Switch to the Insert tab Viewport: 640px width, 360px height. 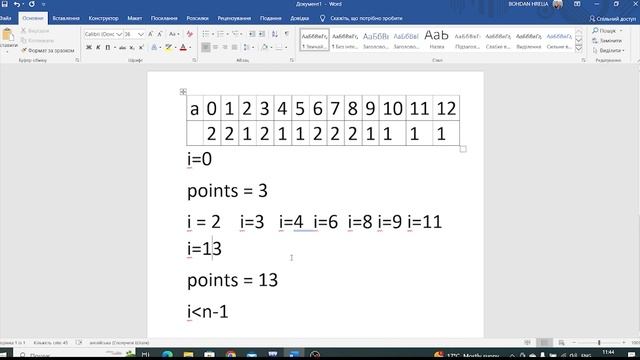click(x=66, y=18)
